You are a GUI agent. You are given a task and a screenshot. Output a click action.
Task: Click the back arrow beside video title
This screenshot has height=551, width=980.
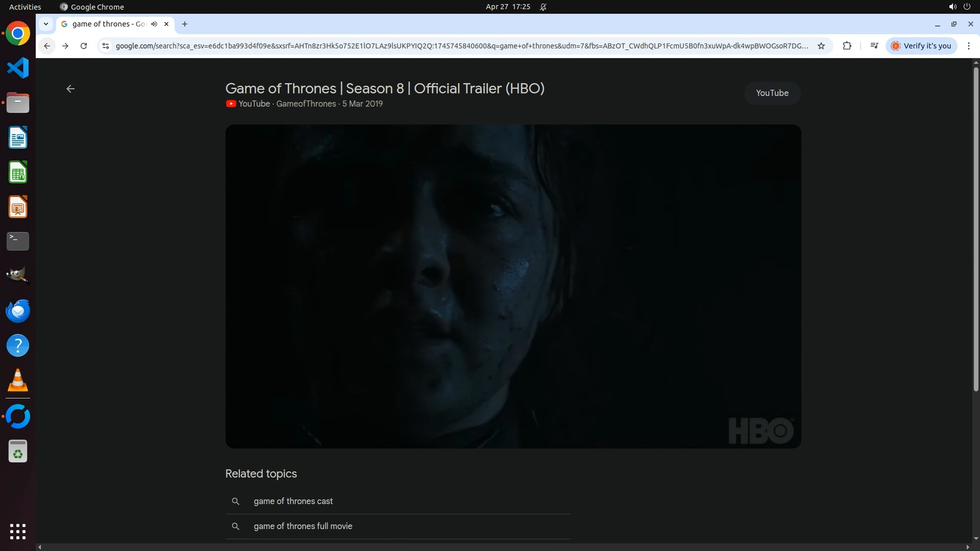(x=70, y=89)
